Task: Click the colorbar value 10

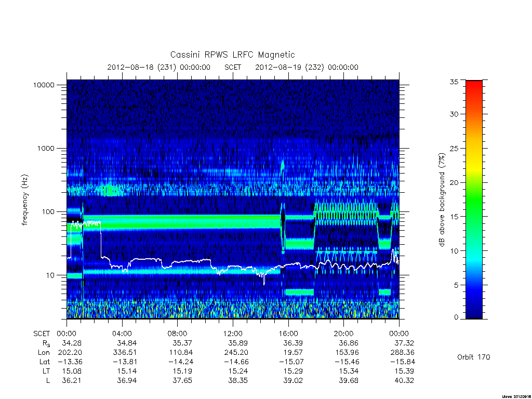Action: (454, 251)
